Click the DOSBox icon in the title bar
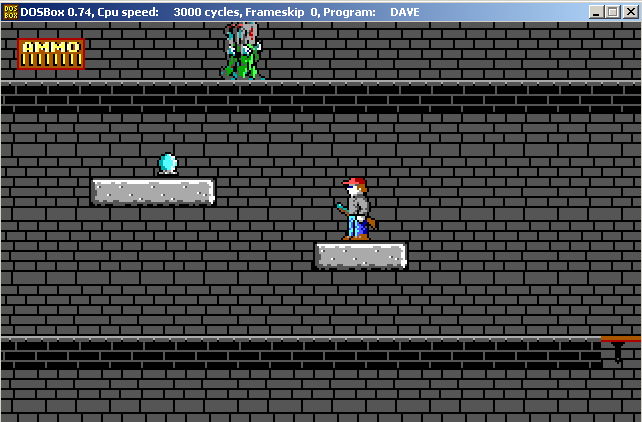The image size is (642, 422). (x=11, y=12)
